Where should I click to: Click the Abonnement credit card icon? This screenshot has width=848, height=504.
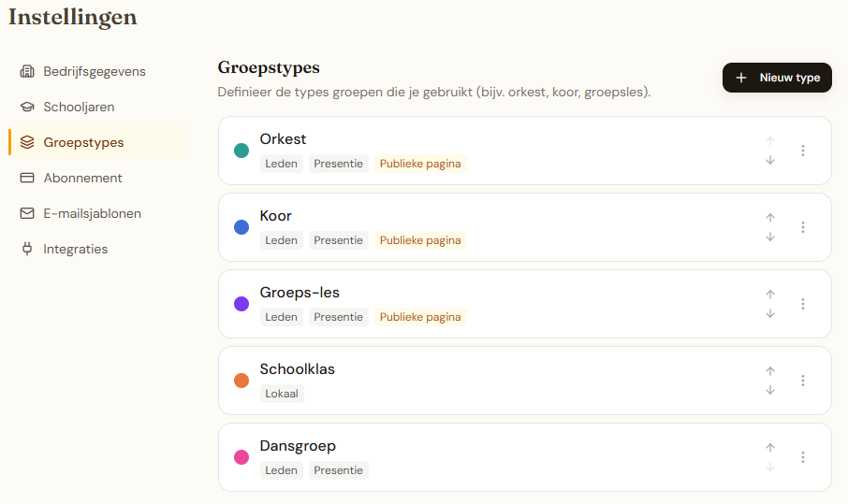click(27, 179)
